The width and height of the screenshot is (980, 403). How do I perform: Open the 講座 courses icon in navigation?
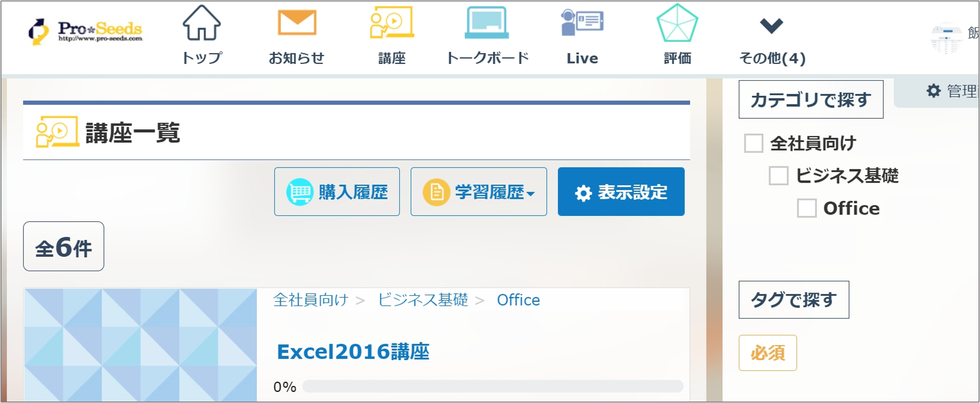[391, 23]
